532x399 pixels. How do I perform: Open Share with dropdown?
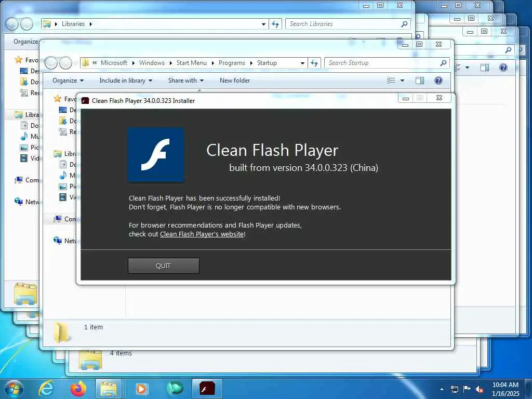[185, 81]
